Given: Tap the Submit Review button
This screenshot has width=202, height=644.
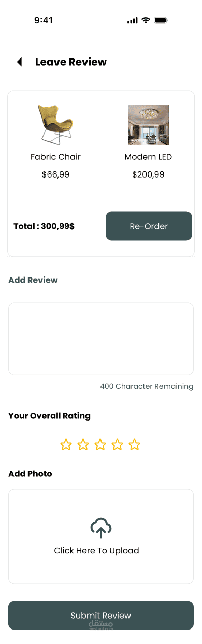Looking at the screenshot, I should [x=101, y=616].
